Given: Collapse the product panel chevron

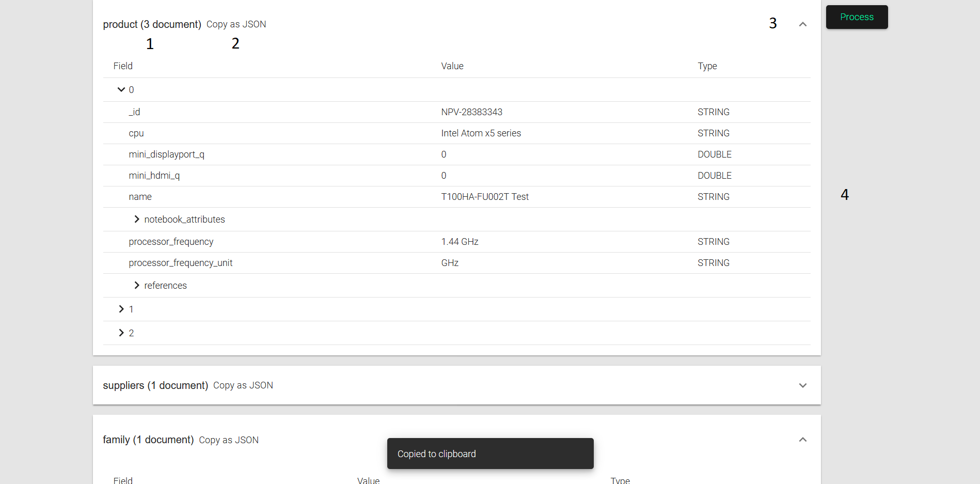Looking at the screenshot, I should 802,24.
